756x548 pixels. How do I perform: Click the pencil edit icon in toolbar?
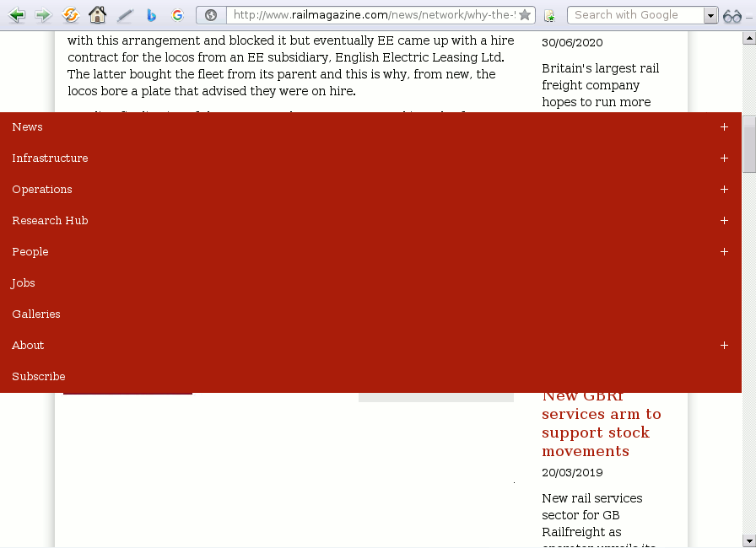point(125,16)
